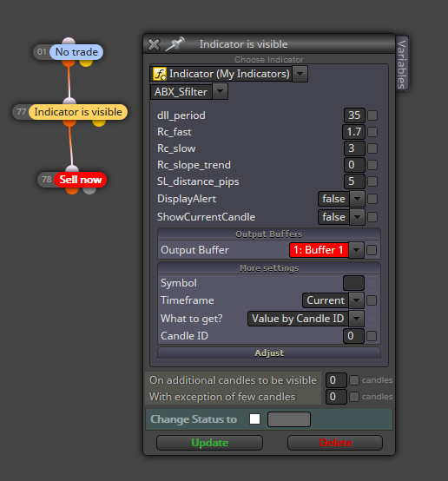Open the ShowCurrentCandle false dropdown
The height and width of the screenshot is (481, 448).
pos(357,217)
